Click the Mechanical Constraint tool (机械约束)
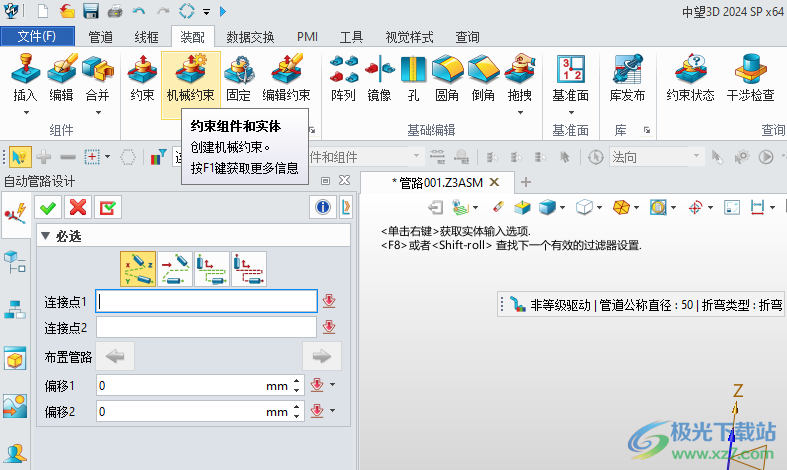The image size is (787, 470). click(191, 78)
